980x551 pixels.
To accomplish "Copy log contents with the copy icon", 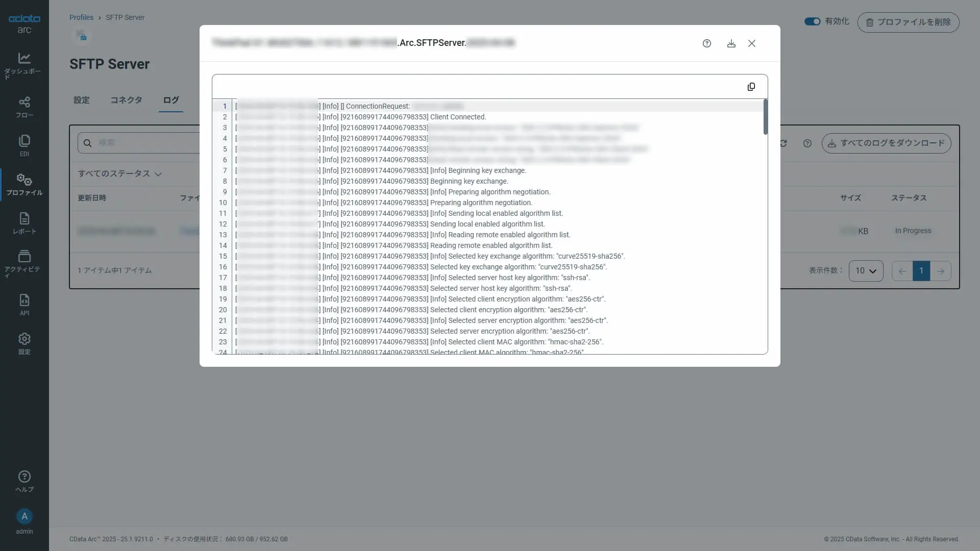I will pos(751,87).
